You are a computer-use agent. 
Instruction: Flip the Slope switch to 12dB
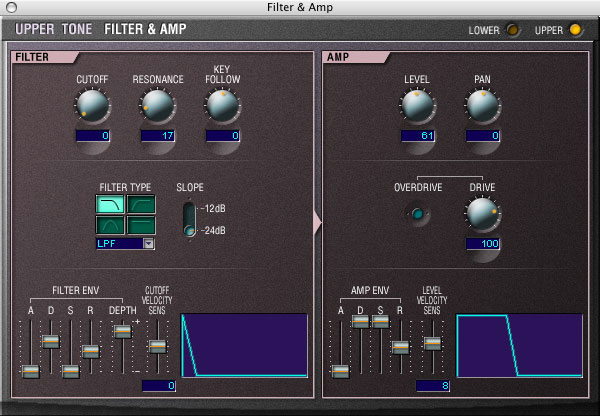coord(189,208)
